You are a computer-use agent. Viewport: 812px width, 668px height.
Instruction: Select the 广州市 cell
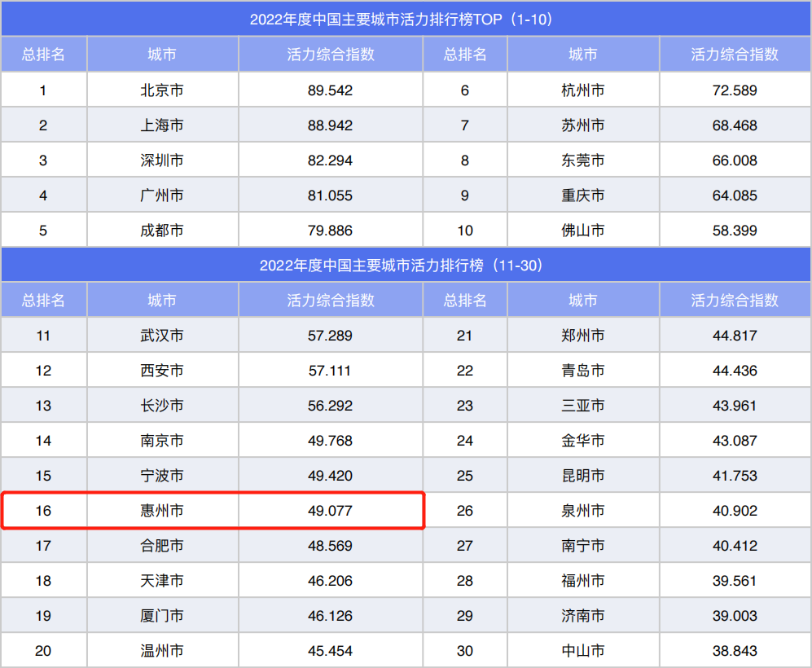pyautogui.click(x=162, y=196)
